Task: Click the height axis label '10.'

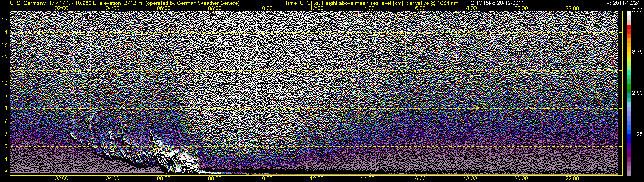Action: click(x=5, y=83)
